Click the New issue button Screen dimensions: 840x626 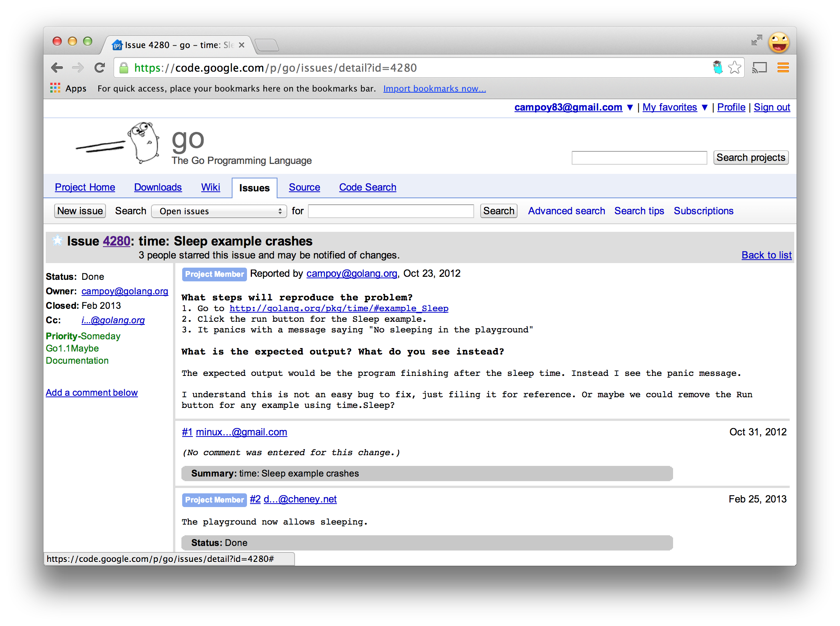80,211
